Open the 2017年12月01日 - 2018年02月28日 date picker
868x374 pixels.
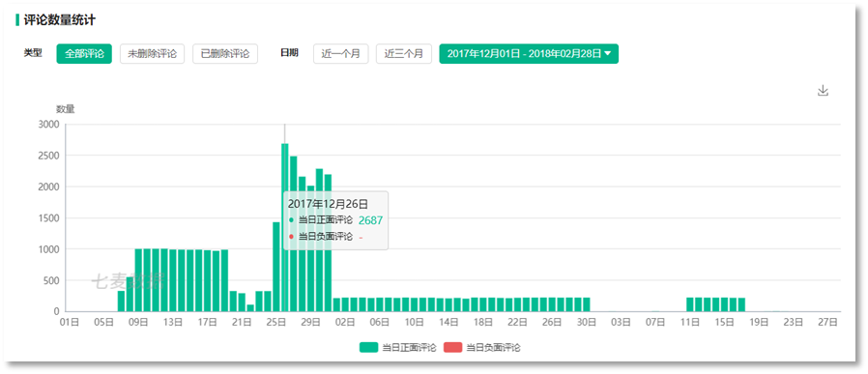[x=529, y=54]
